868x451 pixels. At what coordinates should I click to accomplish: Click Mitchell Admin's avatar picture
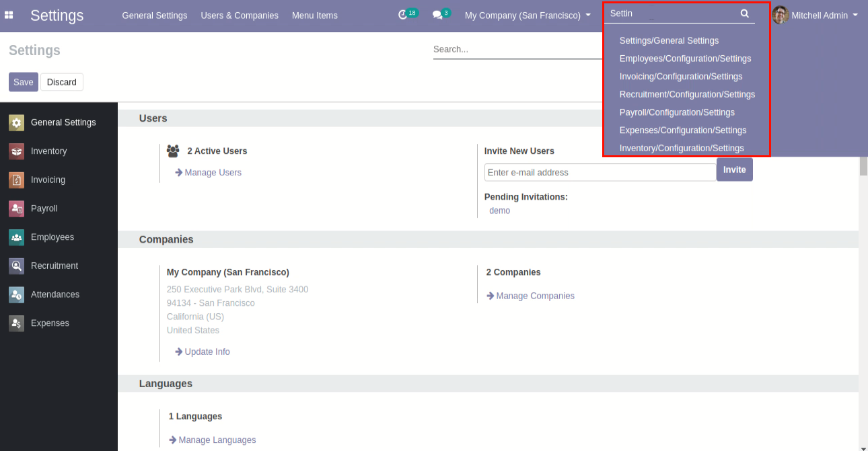coord(781,15)
